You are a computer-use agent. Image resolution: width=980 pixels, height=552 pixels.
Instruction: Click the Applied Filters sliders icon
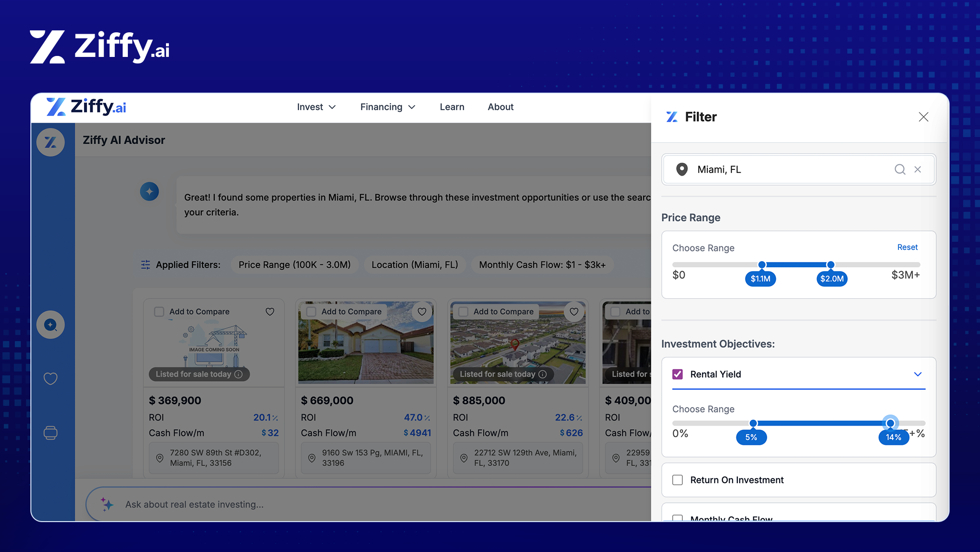click(x=146, y=265)
